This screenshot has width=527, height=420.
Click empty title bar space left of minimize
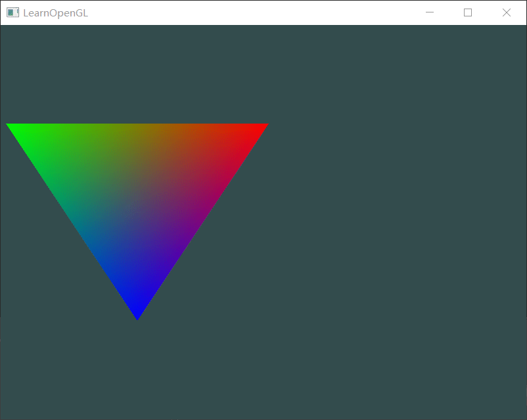pos(263,12)
